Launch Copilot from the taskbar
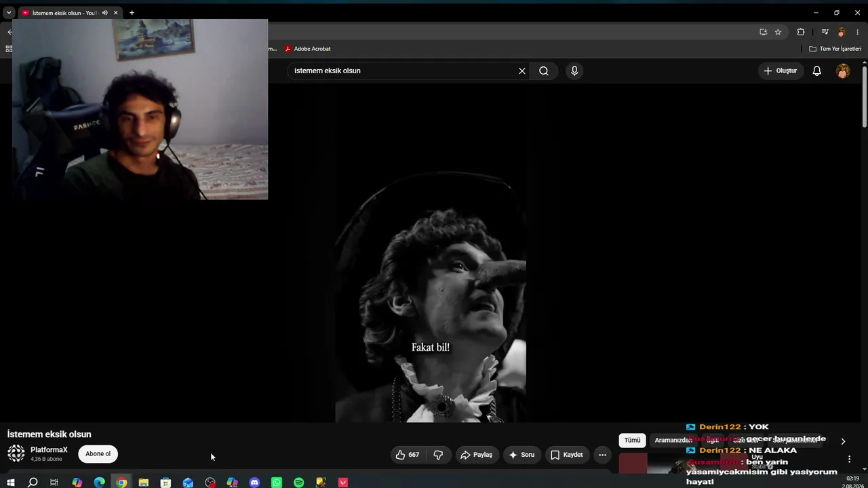868x488 pixels. (77, 483)
